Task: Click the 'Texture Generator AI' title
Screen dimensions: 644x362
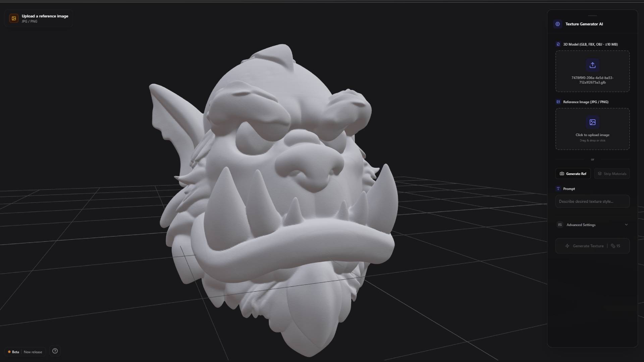Action: (x=584, y=24)
